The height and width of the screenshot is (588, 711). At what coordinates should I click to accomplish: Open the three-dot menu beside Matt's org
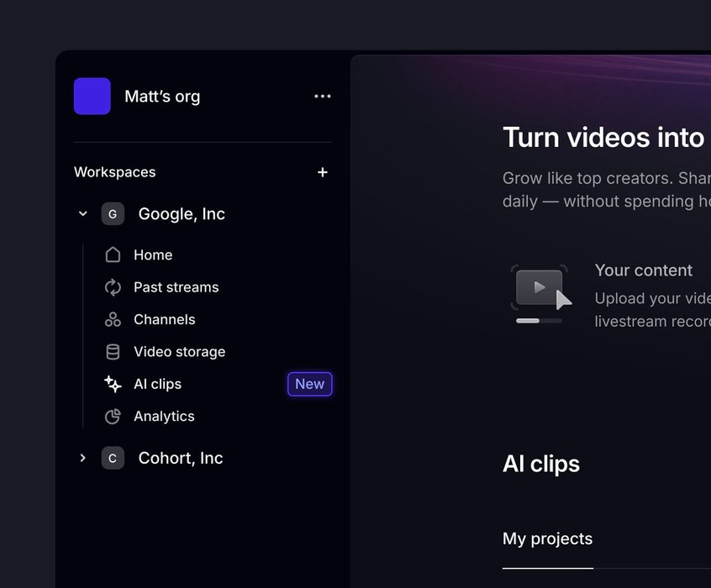pyautogui.click(x=323, y=97)
